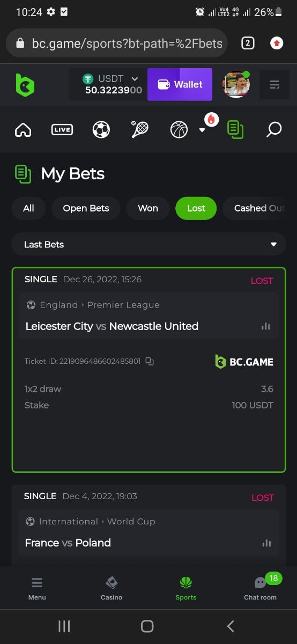Open the user profile avatar
This screenshot has height=644, width=297.
(236, 84)
